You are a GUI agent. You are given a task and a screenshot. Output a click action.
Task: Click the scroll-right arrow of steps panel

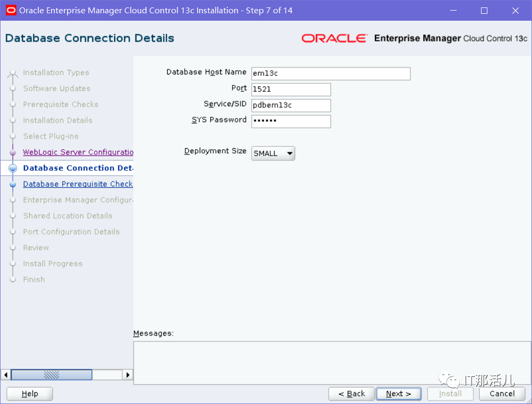(x=127, y=375)
